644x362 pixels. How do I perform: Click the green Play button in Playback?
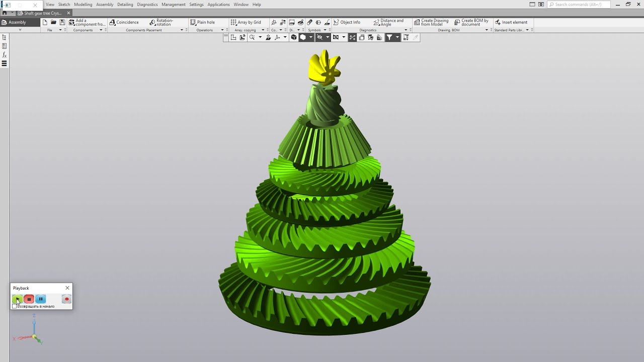coord(17,299)
